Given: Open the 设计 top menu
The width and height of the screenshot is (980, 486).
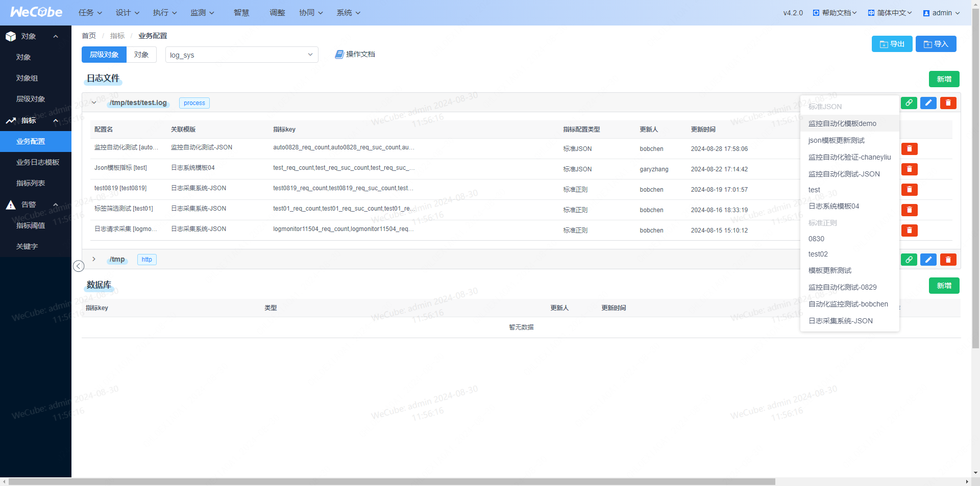Looking at the screenshot, I should 128,13.
